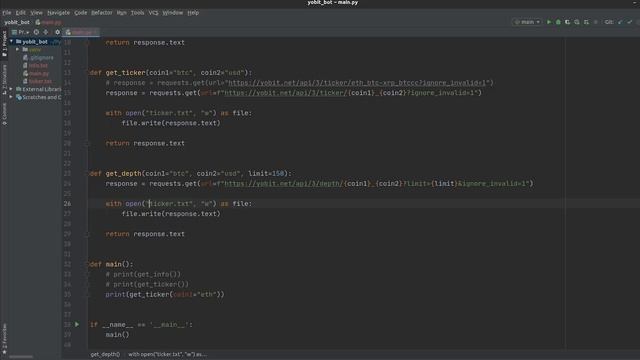Click line number 26 in the gutter
Viewport: 640px width, 360px height.
(67, 204)
